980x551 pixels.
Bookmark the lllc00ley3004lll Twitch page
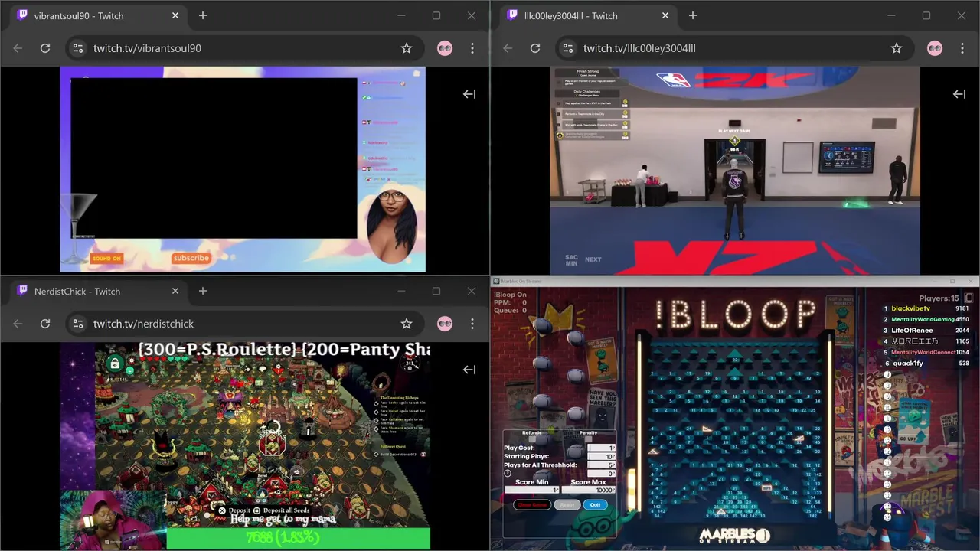(897, 48)
